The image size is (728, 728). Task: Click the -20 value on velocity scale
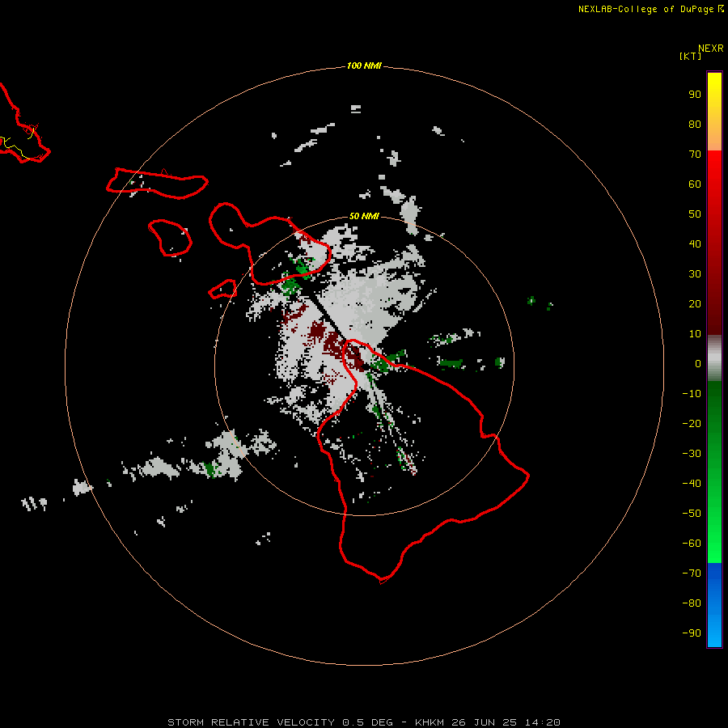[x=692, y=424]
